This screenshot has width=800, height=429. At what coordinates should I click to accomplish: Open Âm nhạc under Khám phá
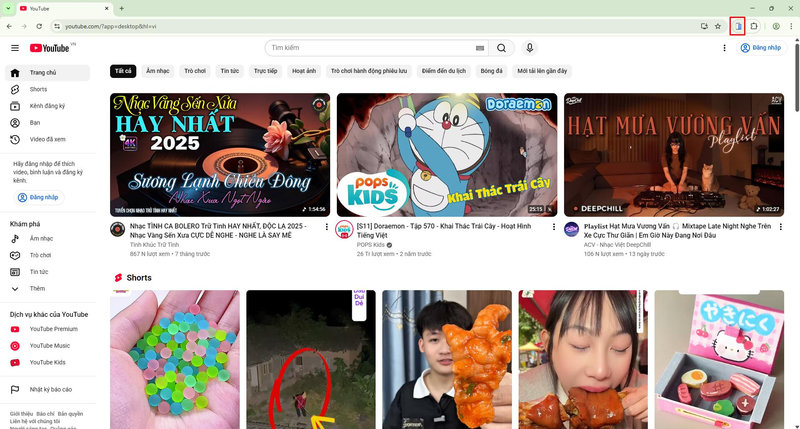coord(47,239)
